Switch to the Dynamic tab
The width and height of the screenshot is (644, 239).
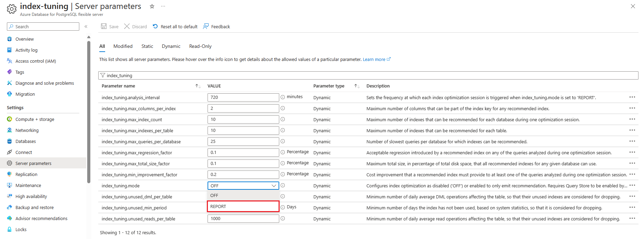click(x=171, y=46)
